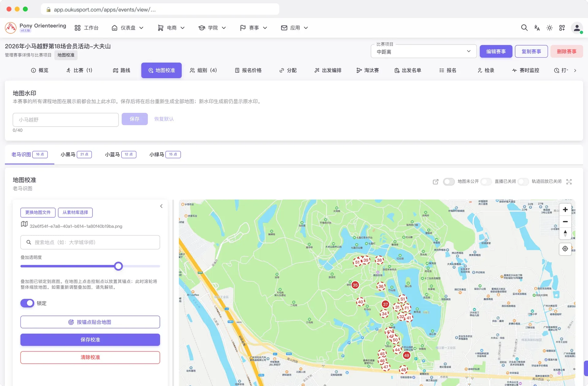Click the 保存校准 button
Image resolution: width=588 pixels, height=386 pixels.
coord(90,340)
